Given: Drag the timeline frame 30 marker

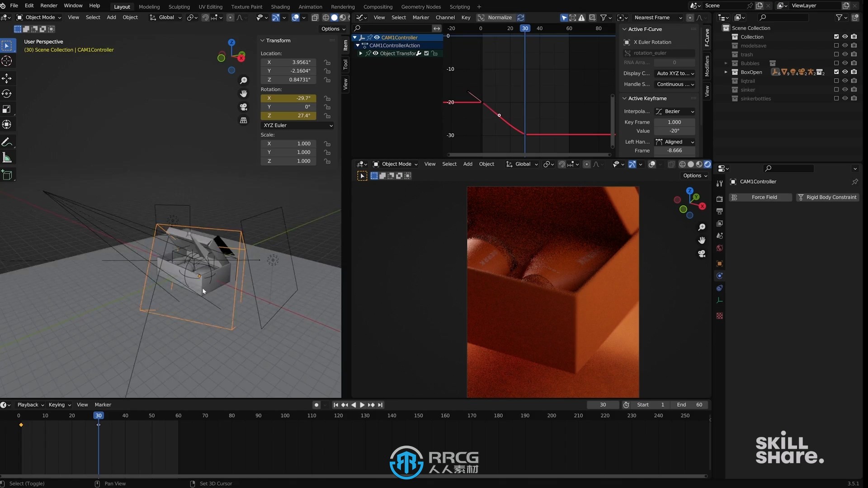Looking at the screenshot, I should [x=99, y=415].
